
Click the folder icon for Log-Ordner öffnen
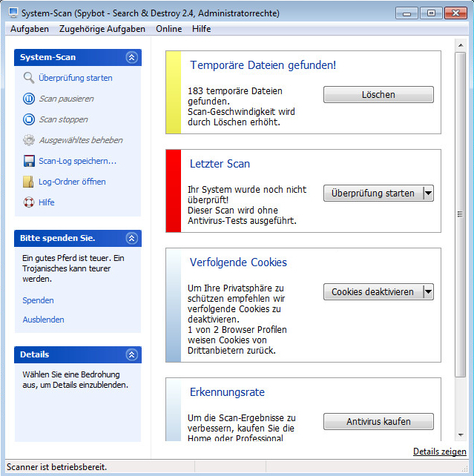28,182
